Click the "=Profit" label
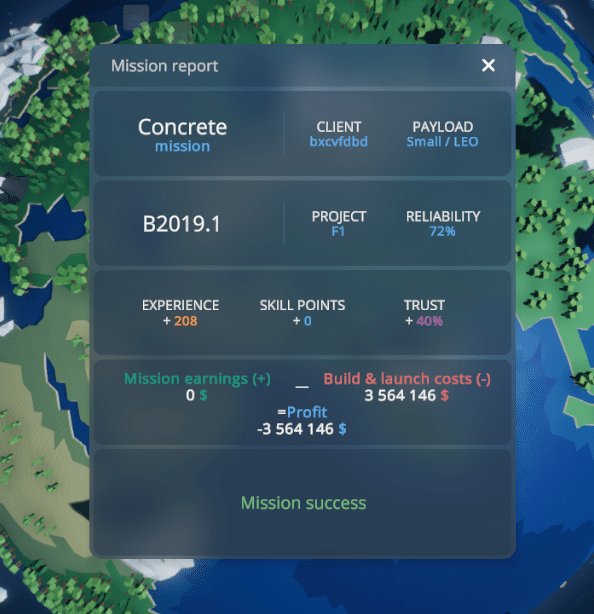The width and height of the screenshot is (594, 614). click(x=302, y=412)
